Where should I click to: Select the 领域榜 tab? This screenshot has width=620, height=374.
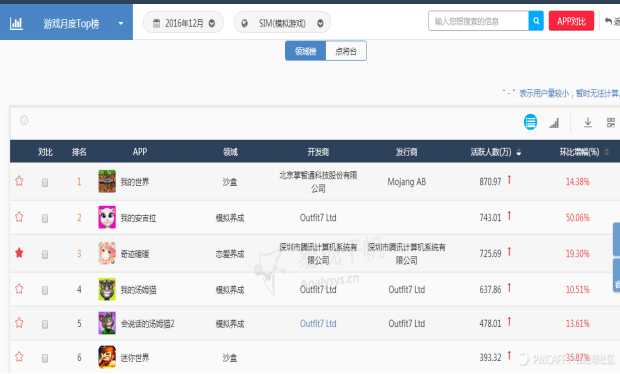pyautogui.click(x=305, y=51)
